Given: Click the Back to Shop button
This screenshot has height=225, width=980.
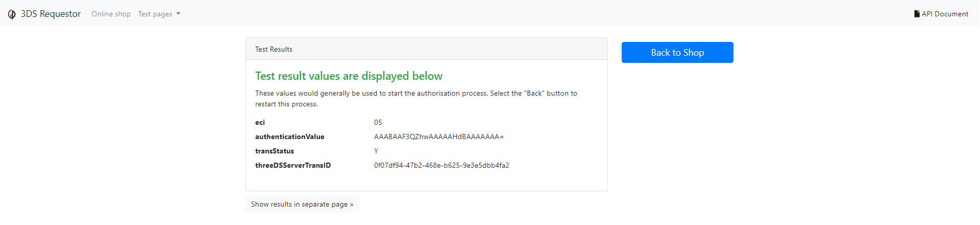Looking at the screenshot, I should pos(677,52).
